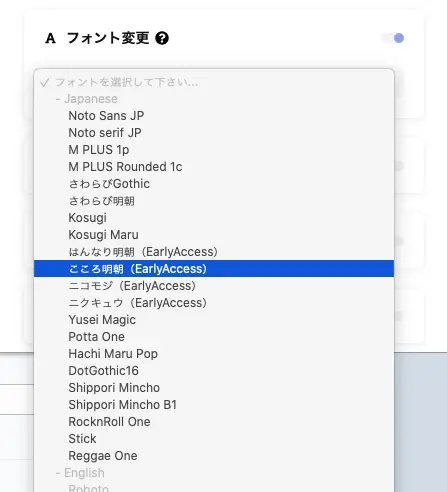Choose ニクキュウ（EarlyAccess）font

point(214,303)
